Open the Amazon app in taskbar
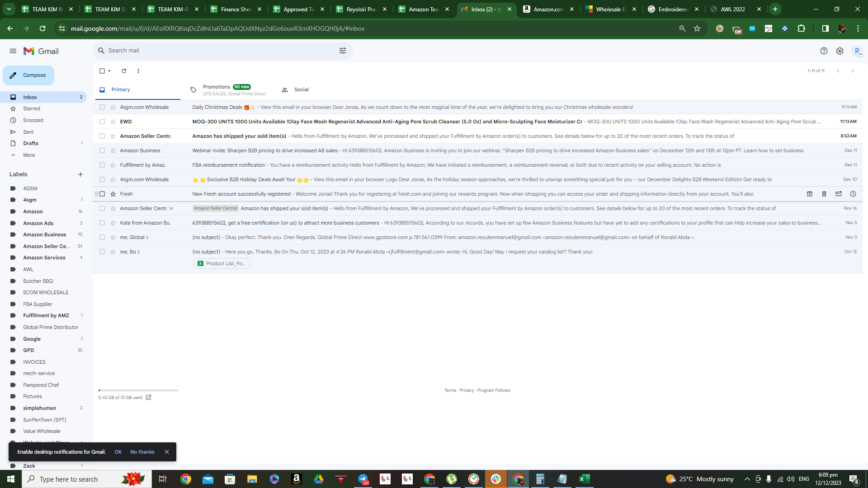The height and width of the screenshot is (488, 868). (297, 479)
